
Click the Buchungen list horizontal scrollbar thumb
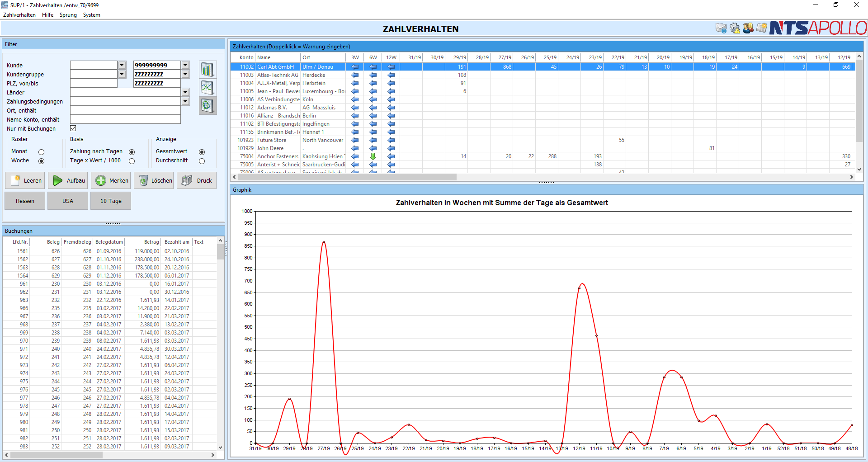click(56, 455)
